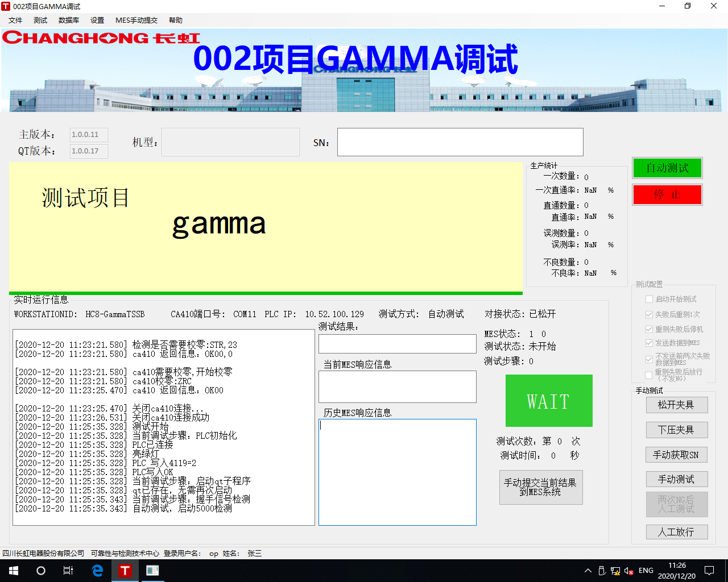Click the 松开夹具 button
Viewport: 728px width, 582px height.
pyautogui.click(x=677, y=405)
